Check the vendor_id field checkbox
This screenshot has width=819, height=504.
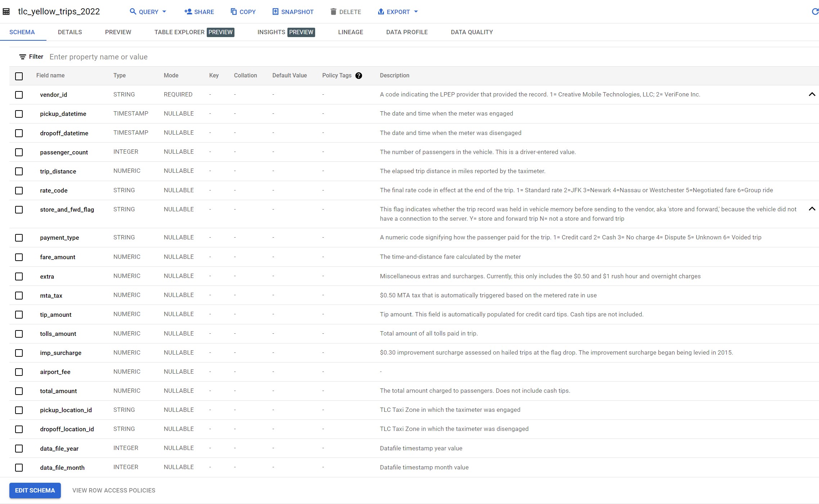[19, 95]
